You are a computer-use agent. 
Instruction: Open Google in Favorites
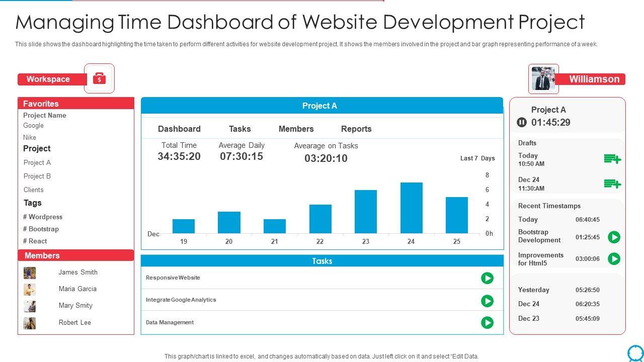click(x=33, y=125)
